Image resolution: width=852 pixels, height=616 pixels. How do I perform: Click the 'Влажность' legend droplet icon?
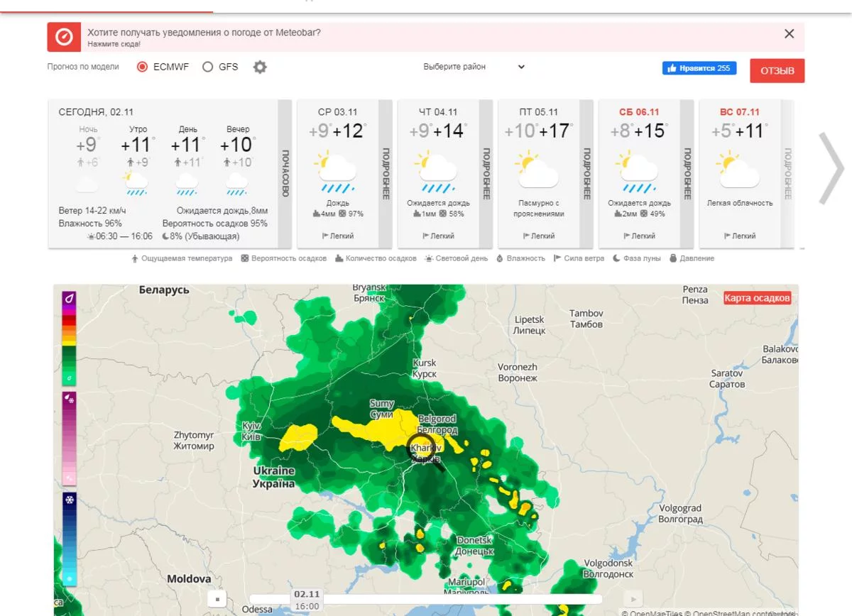[500, 258]
